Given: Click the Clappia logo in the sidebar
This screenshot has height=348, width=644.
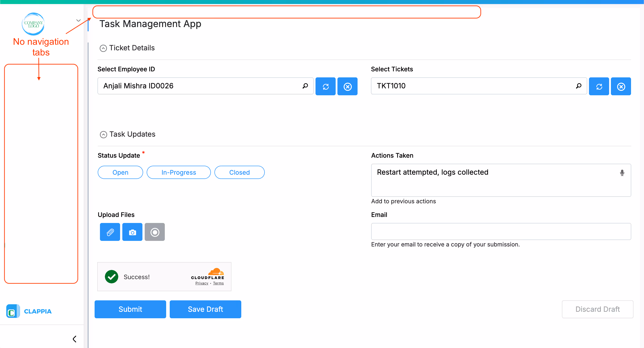Looking at the screenshot, I should coord(29,311).
